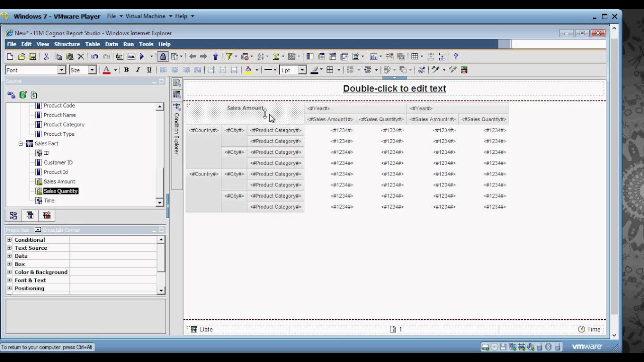This screenshot has width=644, height=362.
Task: Click the Summarize sigma icon
Action: click(x=276, y=57)
